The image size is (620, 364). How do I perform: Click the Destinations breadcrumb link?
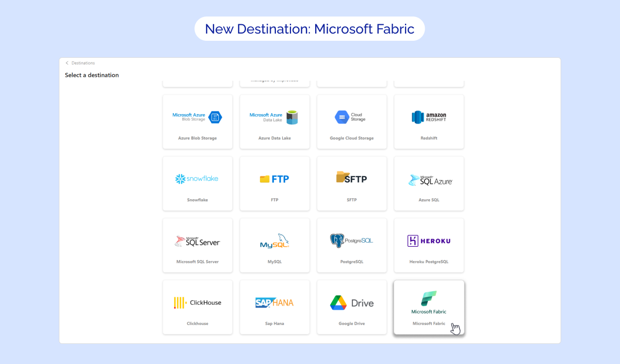[x=83, y=63]
